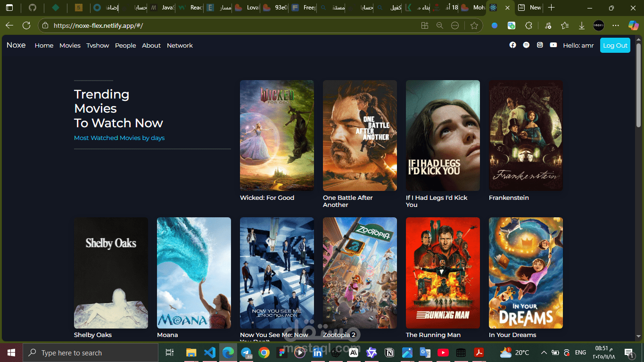Click the Log Out button

tap(615, 45)
